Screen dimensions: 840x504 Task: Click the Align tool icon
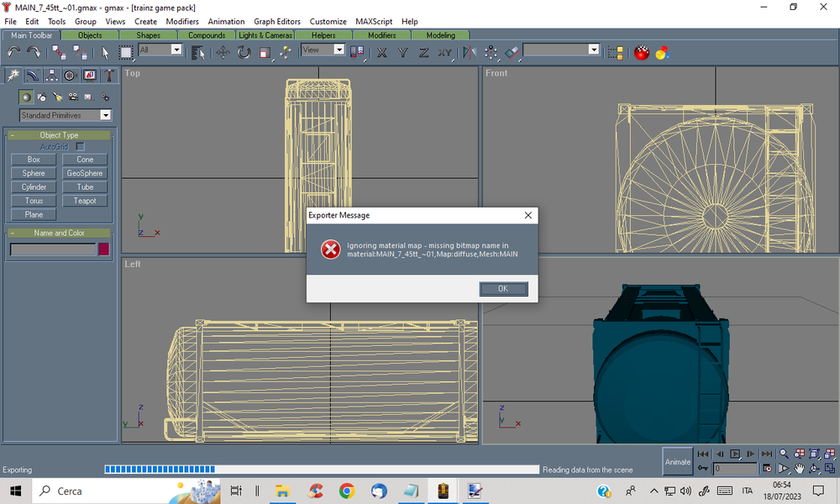point(512,52)
